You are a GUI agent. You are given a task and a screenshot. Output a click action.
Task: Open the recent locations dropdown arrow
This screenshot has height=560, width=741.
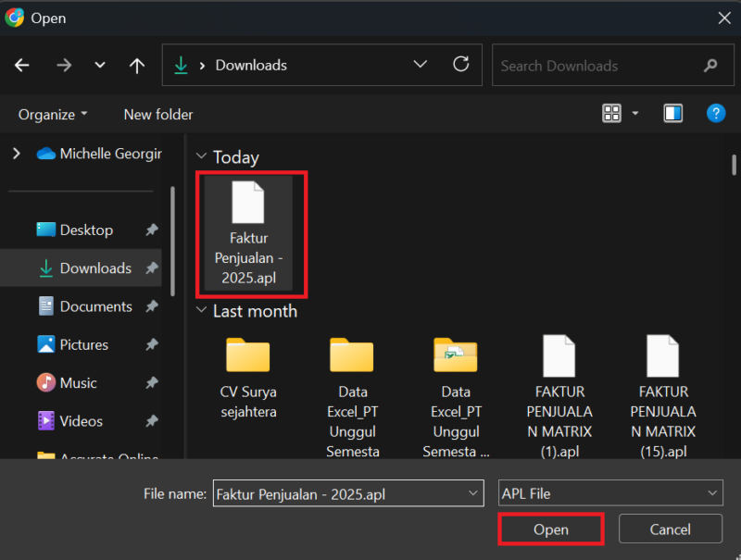pos(100,66)
